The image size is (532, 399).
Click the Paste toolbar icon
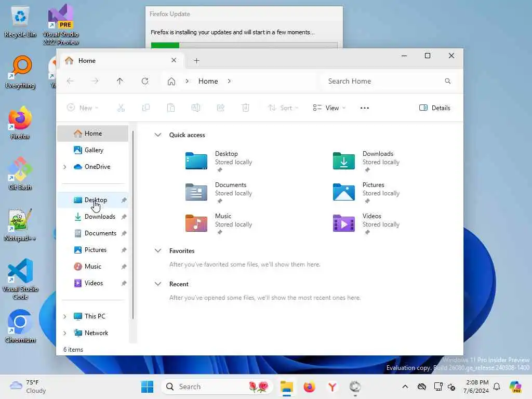(x=171, y=108)
